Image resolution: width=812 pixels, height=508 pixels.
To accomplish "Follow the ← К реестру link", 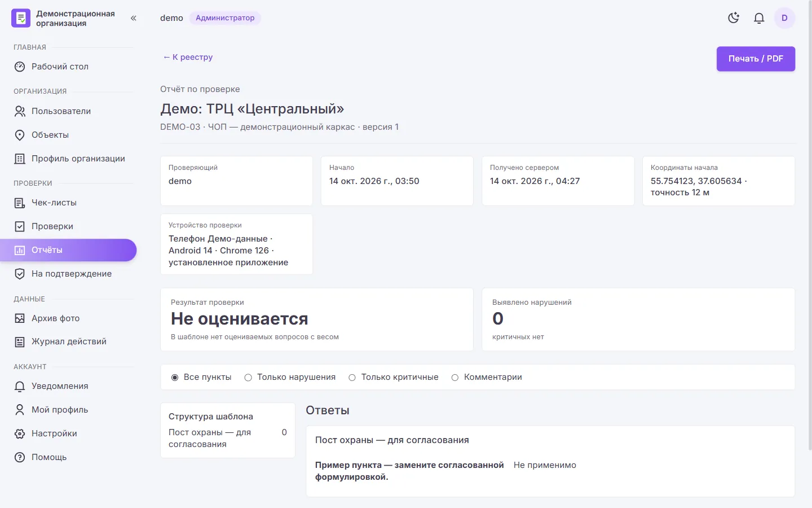I will [188, 57].
